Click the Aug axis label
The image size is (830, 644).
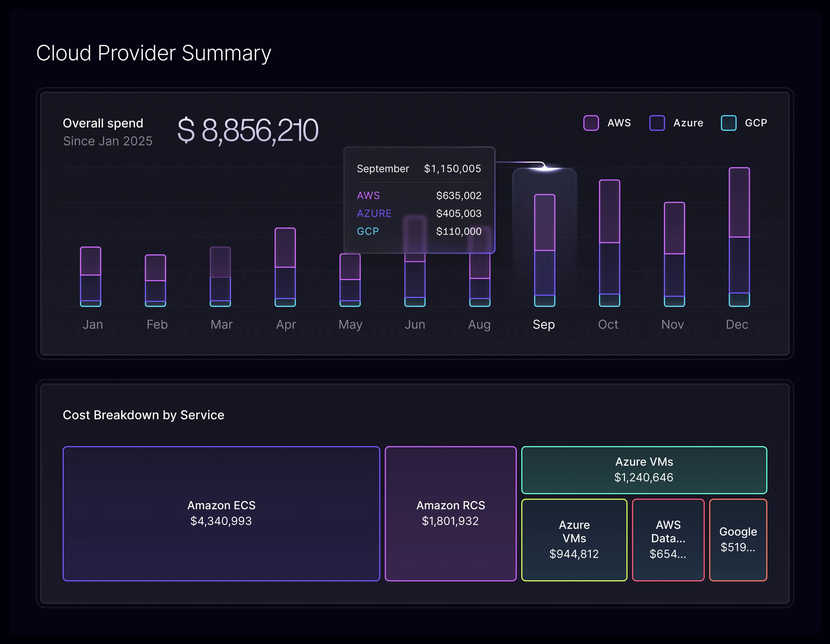(479, 325)
